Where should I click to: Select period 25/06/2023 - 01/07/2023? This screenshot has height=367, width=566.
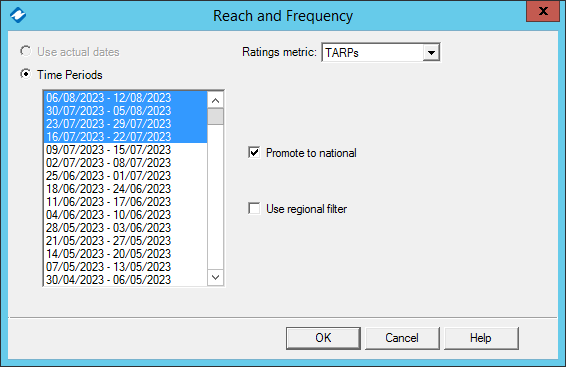click(126, 176)
